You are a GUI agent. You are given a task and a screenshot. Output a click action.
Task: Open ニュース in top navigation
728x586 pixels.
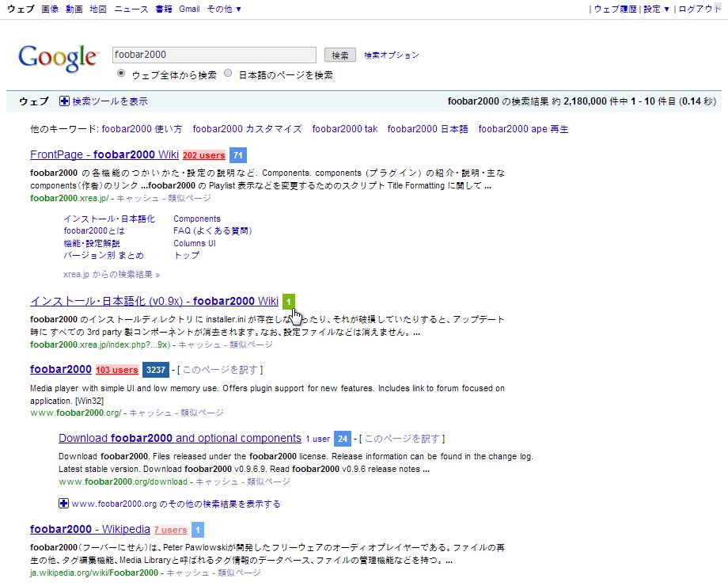131,9
